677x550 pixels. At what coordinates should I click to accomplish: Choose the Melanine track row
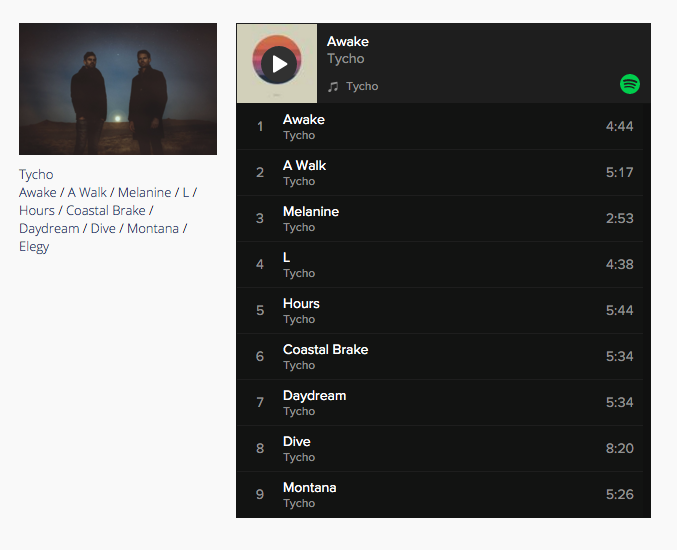click(440, 218)
